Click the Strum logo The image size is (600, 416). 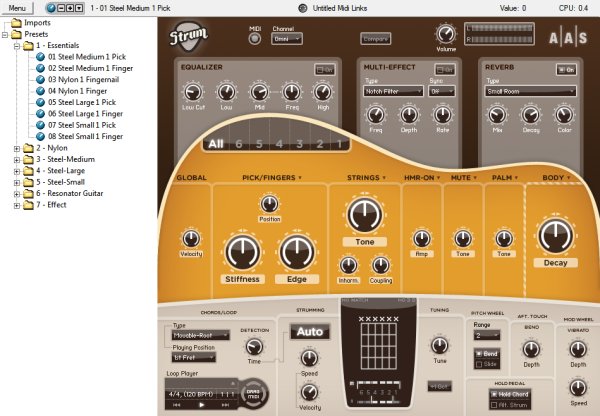(x=188, y=36)
